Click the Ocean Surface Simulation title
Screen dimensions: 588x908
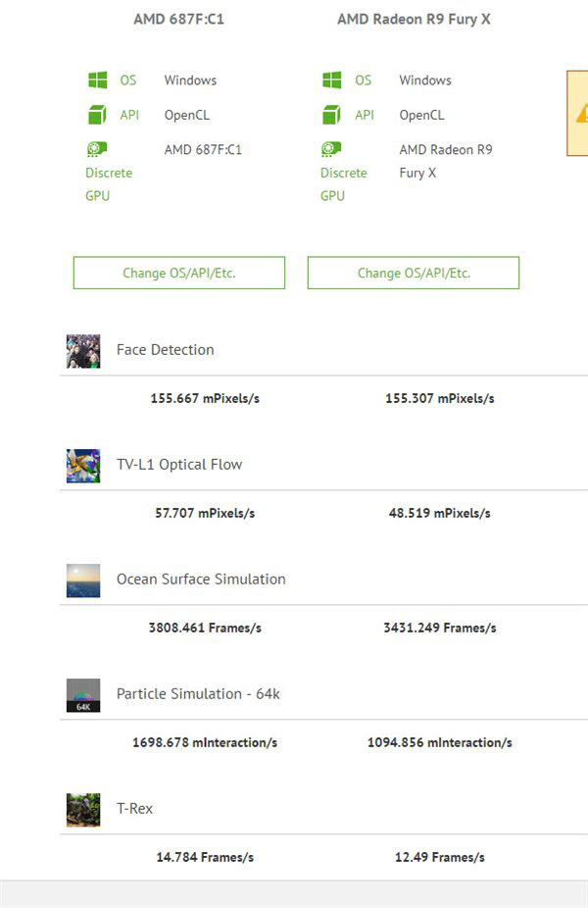[x=202, y=580]
